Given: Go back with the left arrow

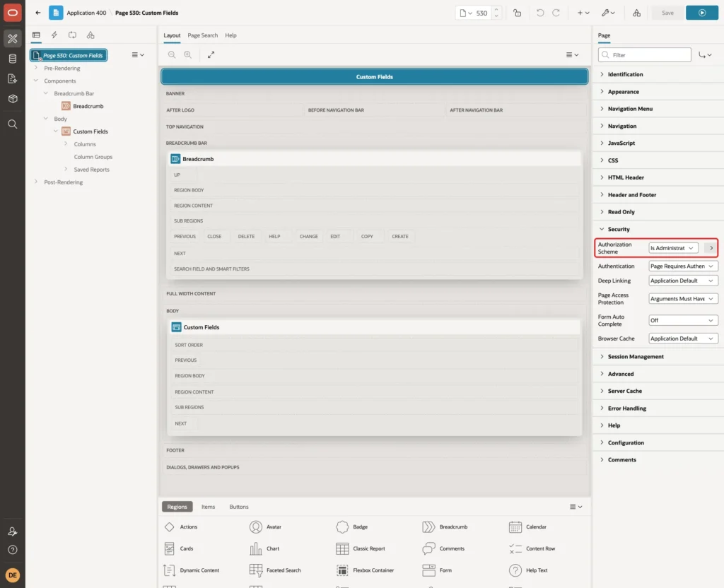Looking at the screenshot, I should (x=38, y=13).
